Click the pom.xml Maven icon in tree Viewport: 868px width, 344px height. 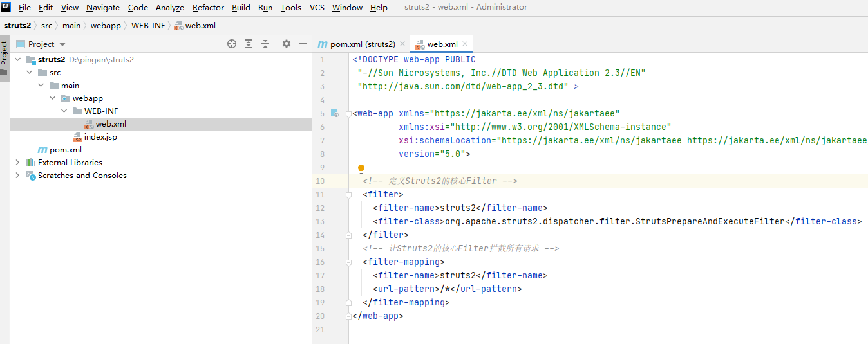42,150
